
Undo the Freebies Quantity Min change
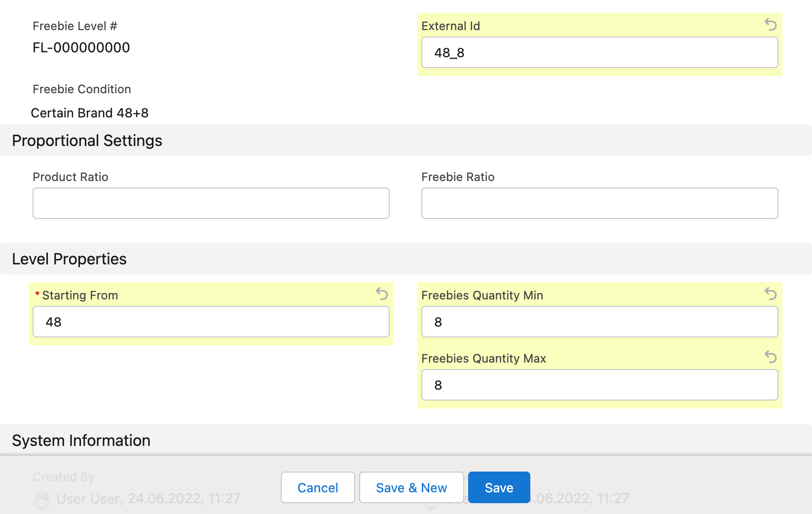click(770, 294)
